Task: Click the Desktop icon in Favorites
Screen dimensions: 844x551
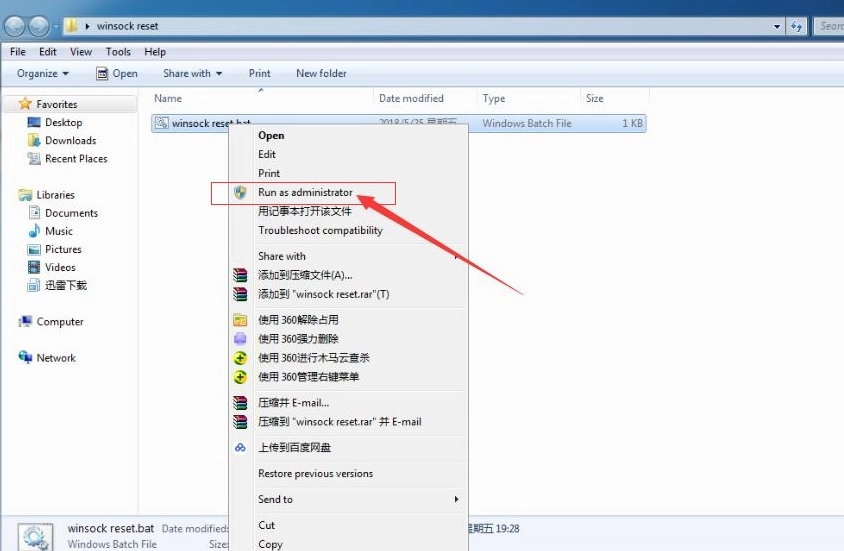Action: coord(34,122)
